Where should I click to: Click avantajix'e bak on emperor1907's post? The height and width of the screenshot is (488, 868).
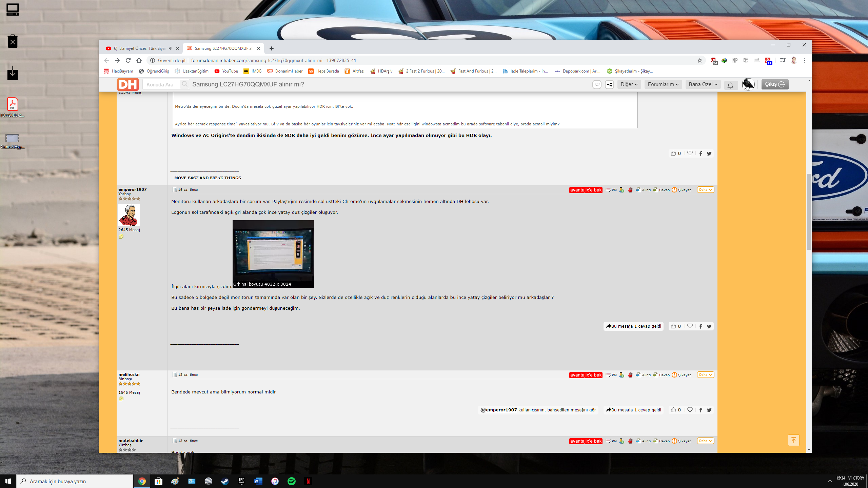pos(586,190)
